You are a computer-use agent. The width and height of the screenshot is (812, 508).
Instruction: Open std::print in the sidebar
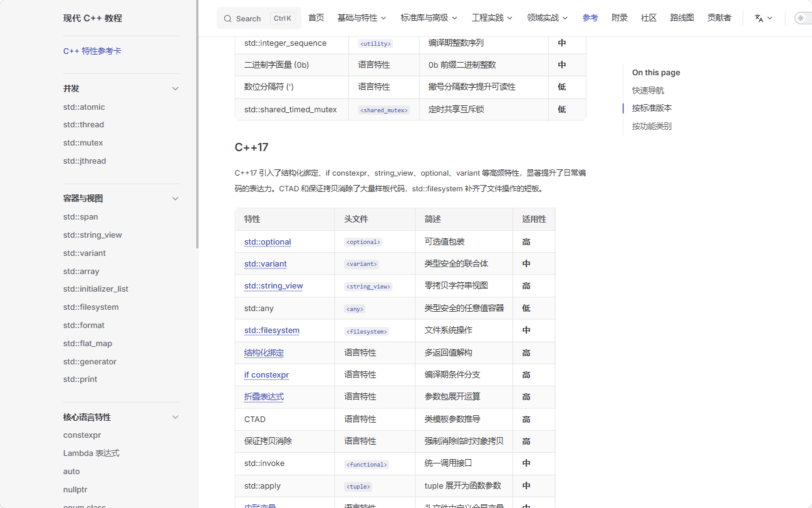(80, 379)
